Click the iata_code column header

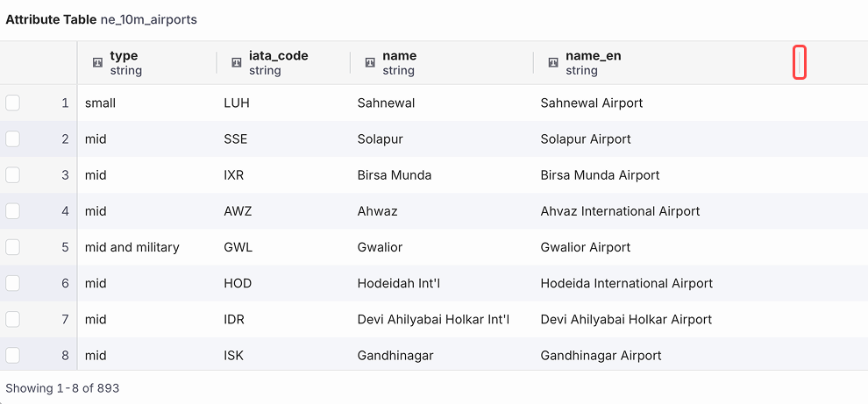pos(283,62)
